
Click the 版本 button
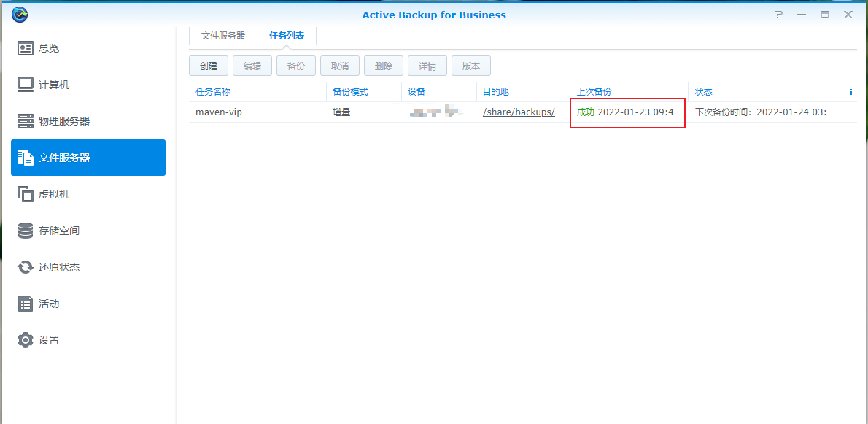471,66
